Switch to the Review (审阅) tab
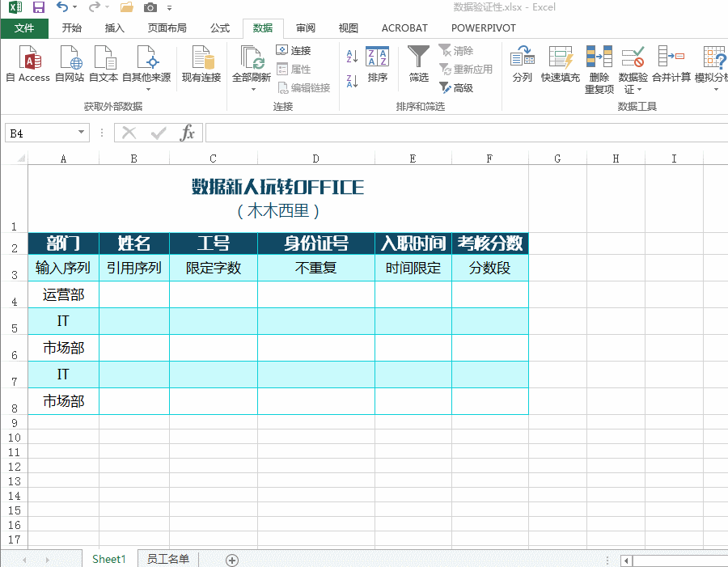The width and height of the screenshot is (728, 567). coord(306,28)
